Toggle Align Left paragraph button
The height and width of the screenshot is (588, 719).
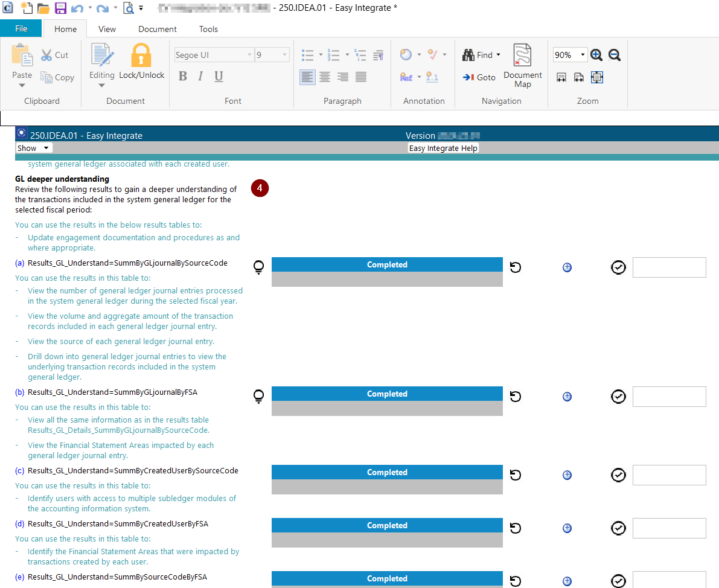point(307,77)
